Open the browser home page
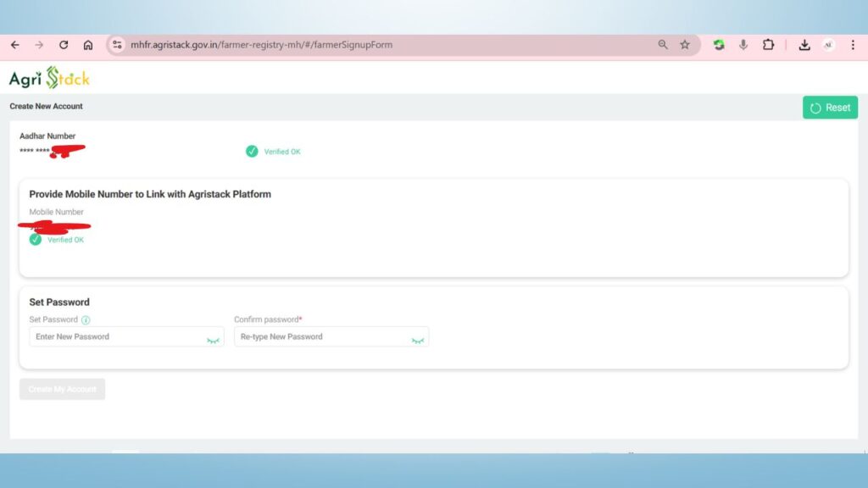The width and height of the screenshot is (868, 488). point(88,45)
